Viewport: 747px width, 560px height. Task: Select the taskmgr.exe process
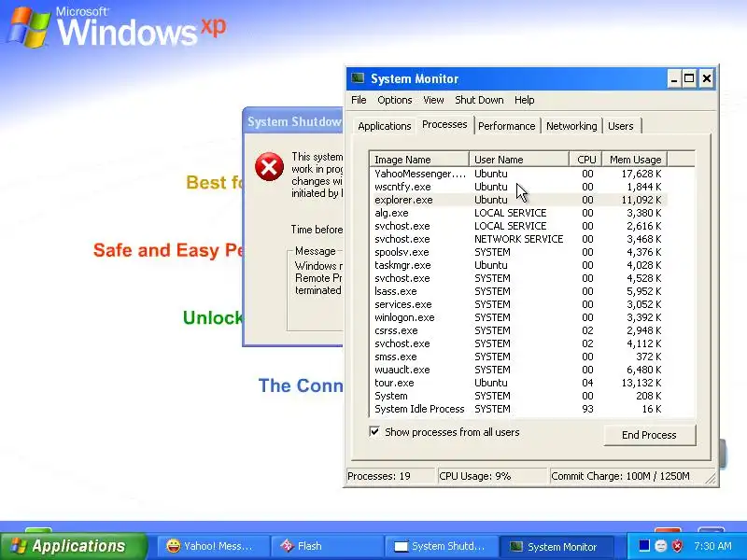coord(518,265)
